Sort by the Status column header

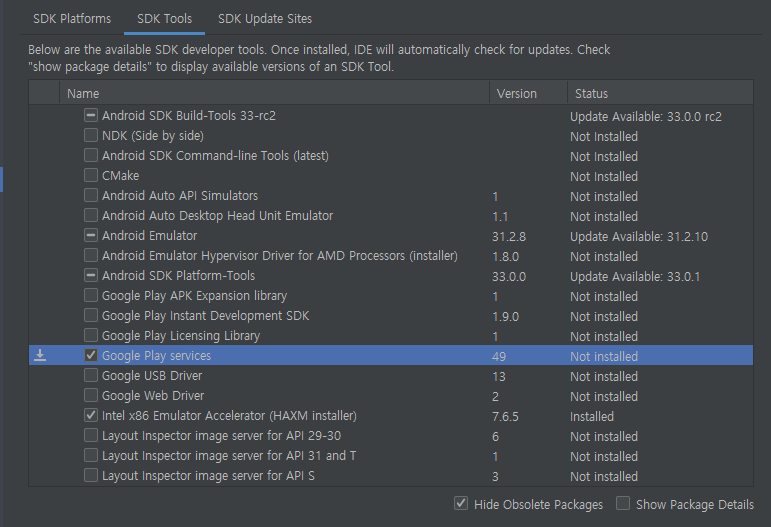tap(660, 93)
